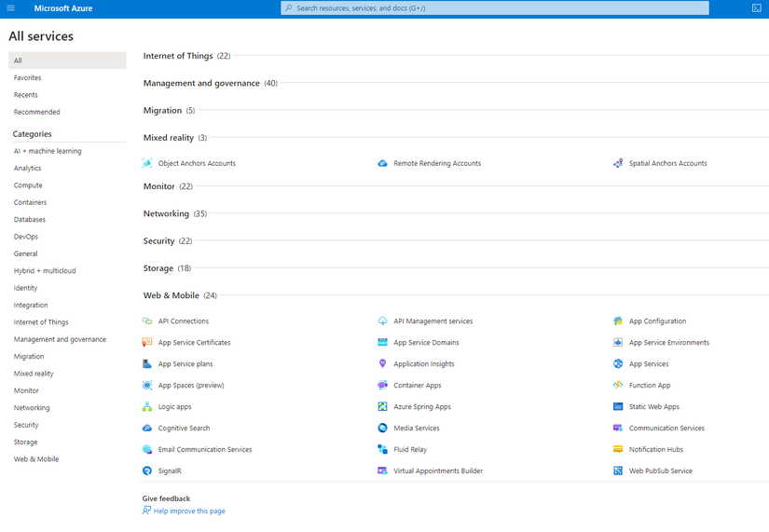Screen dimensions: 769x532
Task: Click the App Spaces (preview) icon
Action: [x=147, y=386]
